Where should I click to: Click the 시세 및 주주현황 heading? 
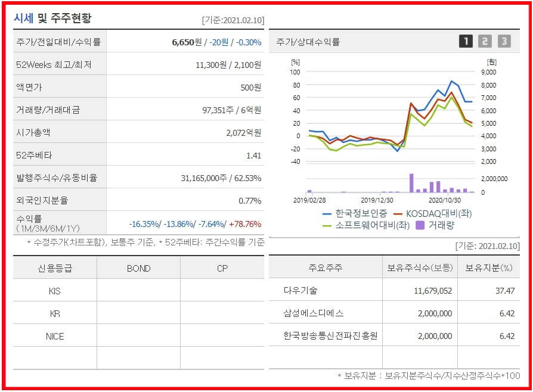point(52,18)
